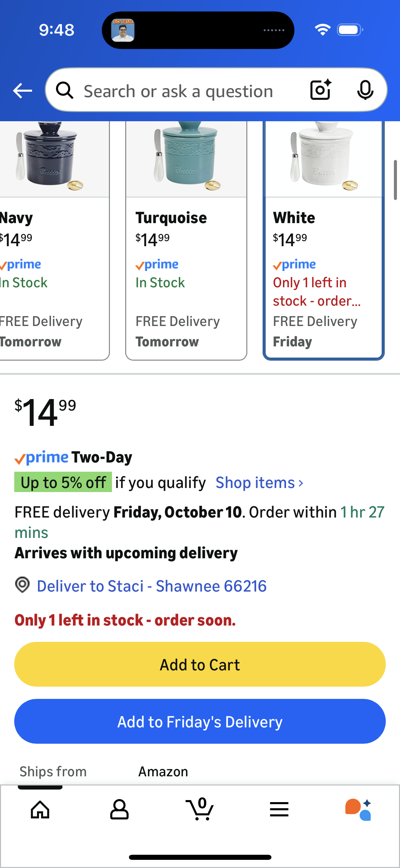Expand the Shop items chevron
Viewport: 400px width, 868px height.
tap(301, 483)
